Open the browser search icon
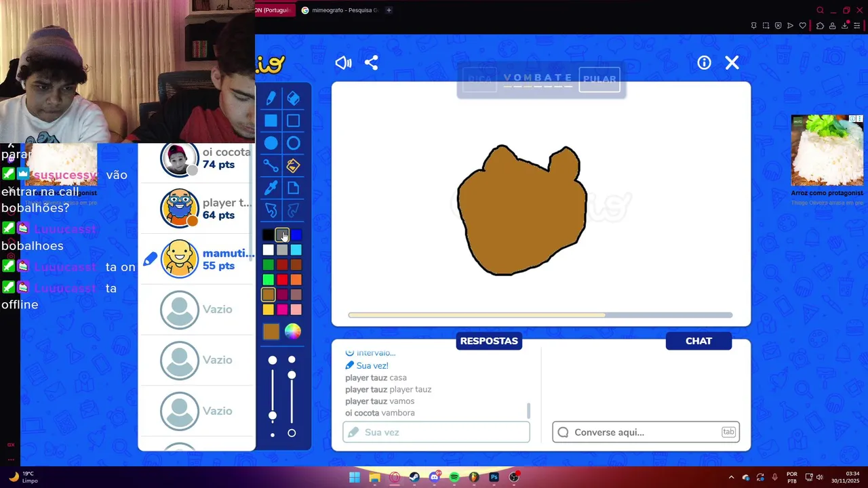868x488 pixels. click(820, 10)
